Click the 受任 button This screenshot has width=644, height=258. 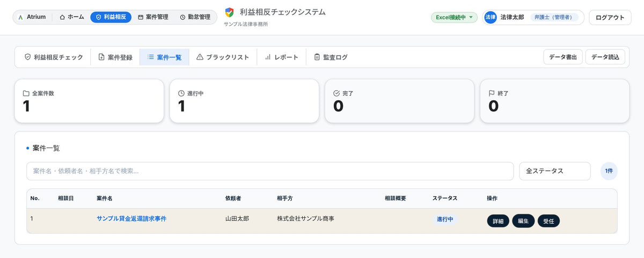coord(548,221)
